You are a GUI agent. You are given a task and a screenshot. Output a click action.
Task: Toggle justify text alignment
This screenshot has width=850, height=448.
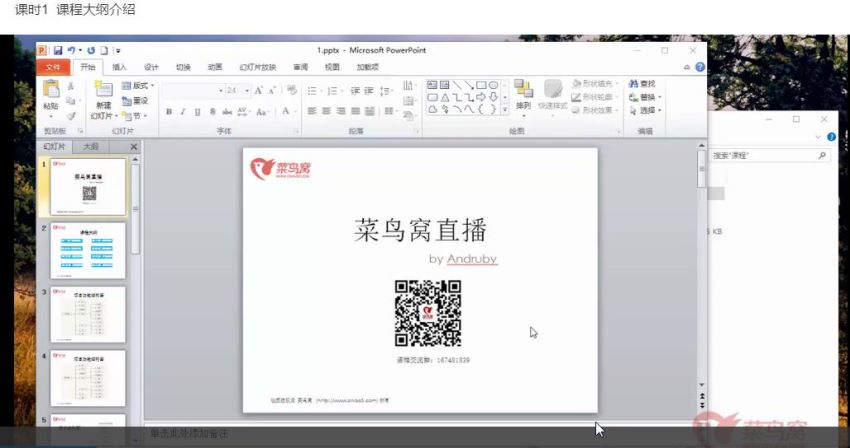[x=356, y=111]
